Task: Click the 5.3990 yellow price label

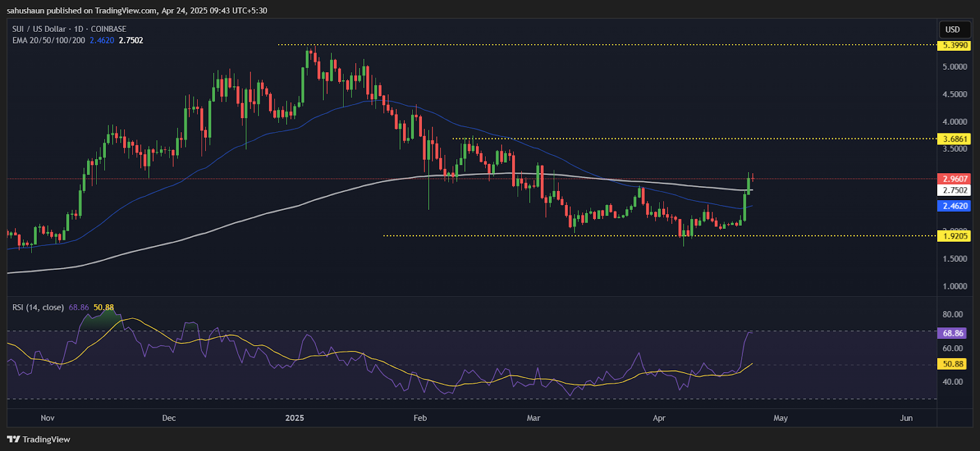Action: (955, 45)
